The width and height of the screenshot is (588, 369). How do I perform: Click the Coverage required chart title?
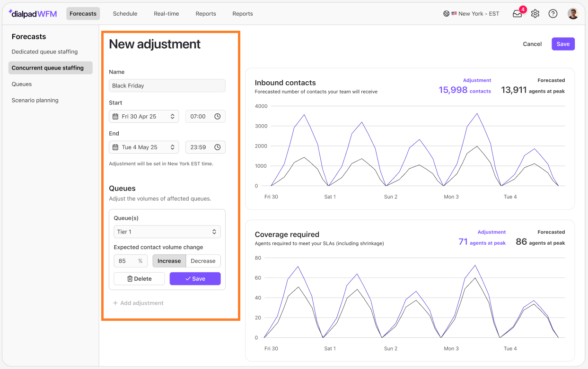click(x=287, y=234)
